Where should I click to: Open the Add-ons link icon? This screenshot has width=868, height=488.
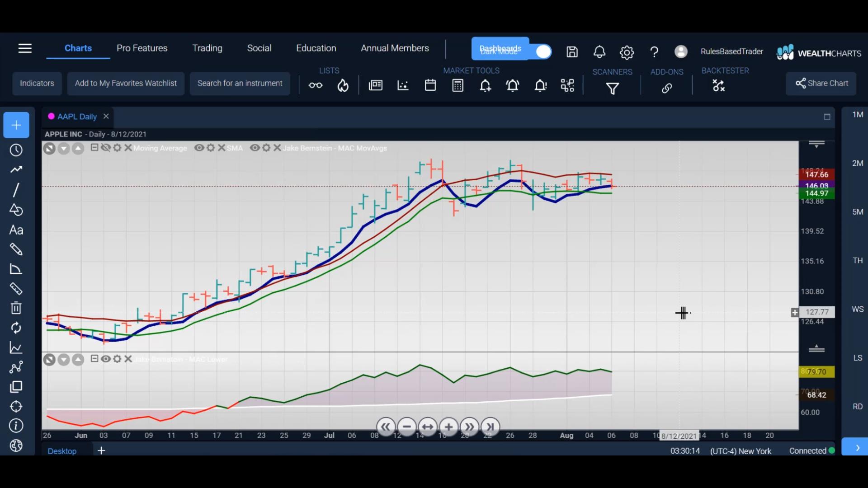[x=667, y=88]
